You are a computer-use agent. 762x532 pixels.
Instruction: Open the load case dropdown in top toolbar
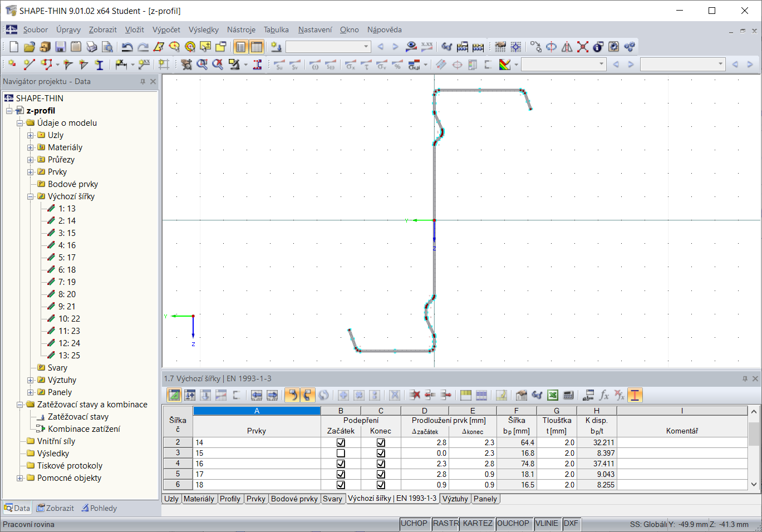366,47
